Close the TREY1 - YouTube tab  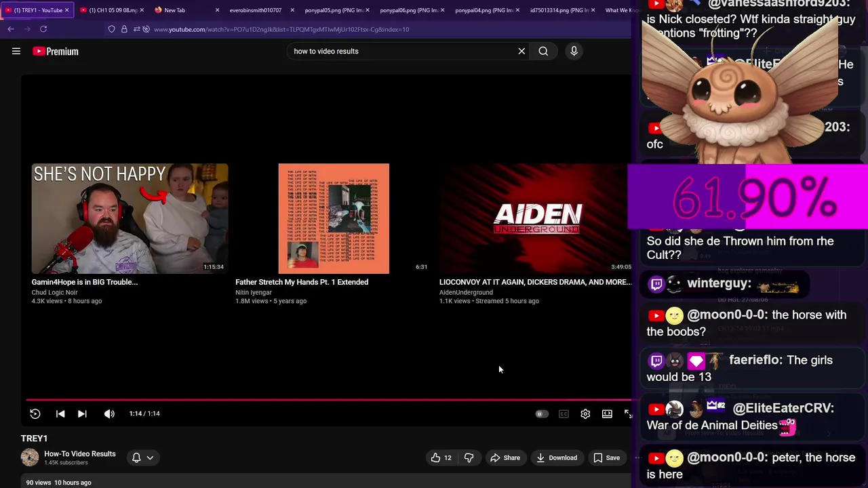point(66,10)
